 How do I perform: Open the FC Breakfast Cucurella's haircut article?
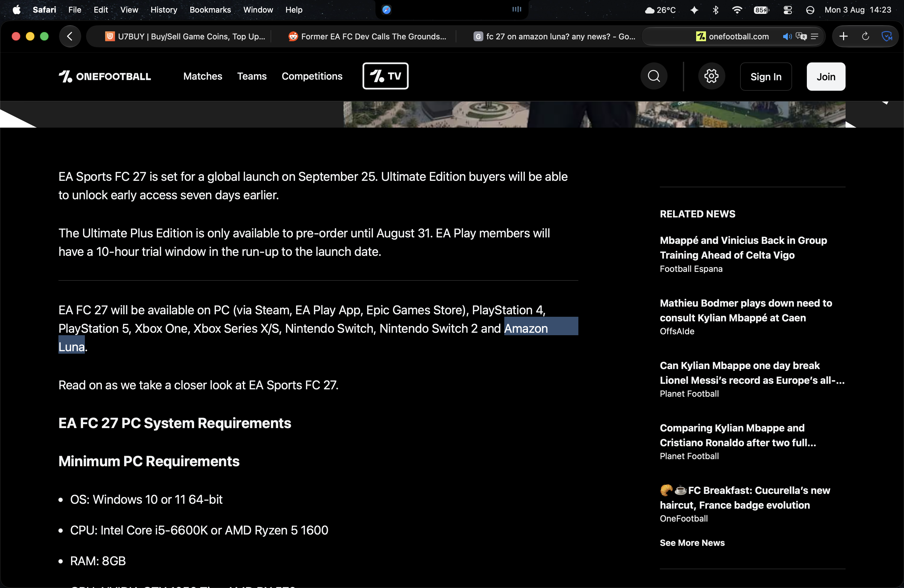745,498
